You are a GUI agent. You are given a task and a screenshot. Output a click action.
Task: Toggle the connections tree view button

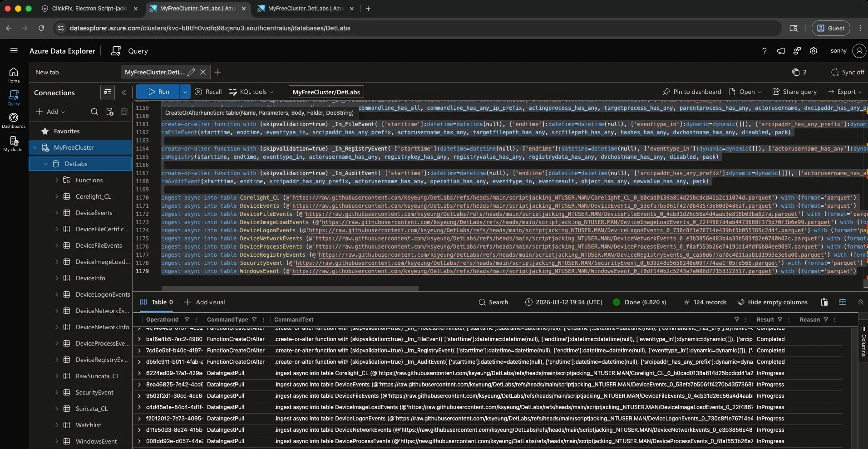point(108,93)
